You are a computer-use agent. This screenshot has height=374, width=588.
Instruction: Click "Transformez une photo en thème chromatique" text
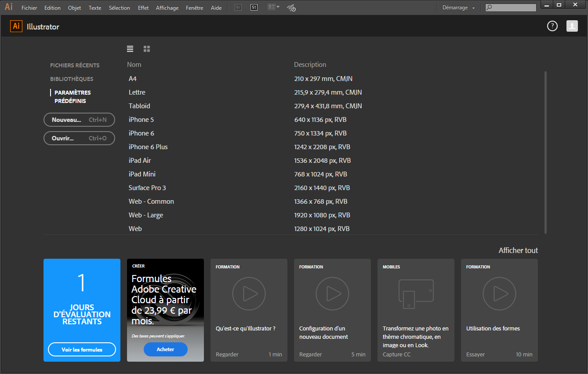point(416,337)
